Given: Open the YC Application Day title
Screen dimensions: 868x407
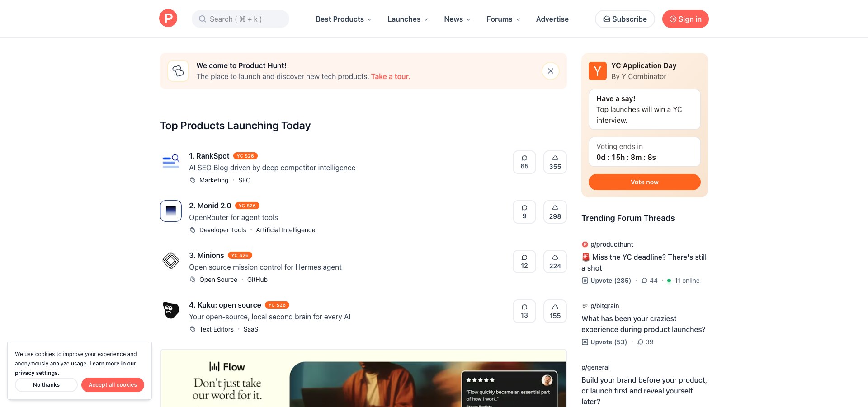Looking at the screenshot, I should click(644, 65).
